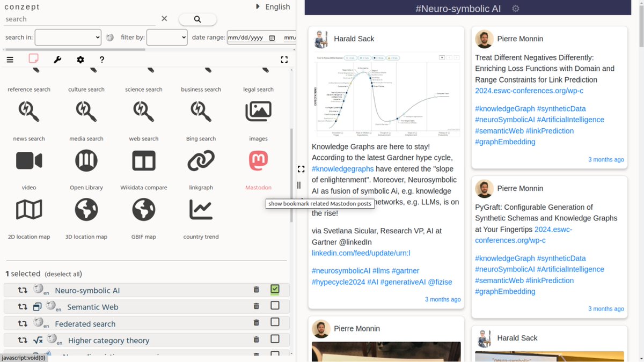This screenshot has height=362, width=644.
Task: Check the Semantic Web bookmark checkbox
Action: 275,306
